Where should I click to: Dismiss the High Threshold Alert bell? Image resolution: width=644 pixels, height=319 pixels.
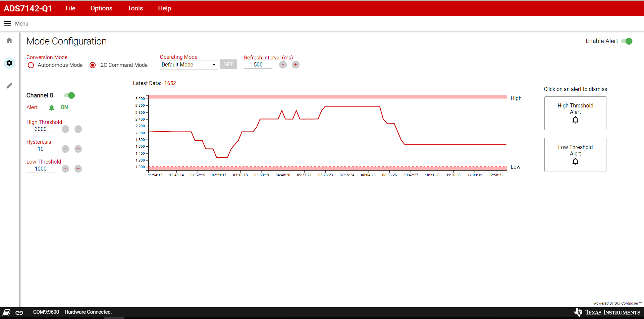coord(575,120)
